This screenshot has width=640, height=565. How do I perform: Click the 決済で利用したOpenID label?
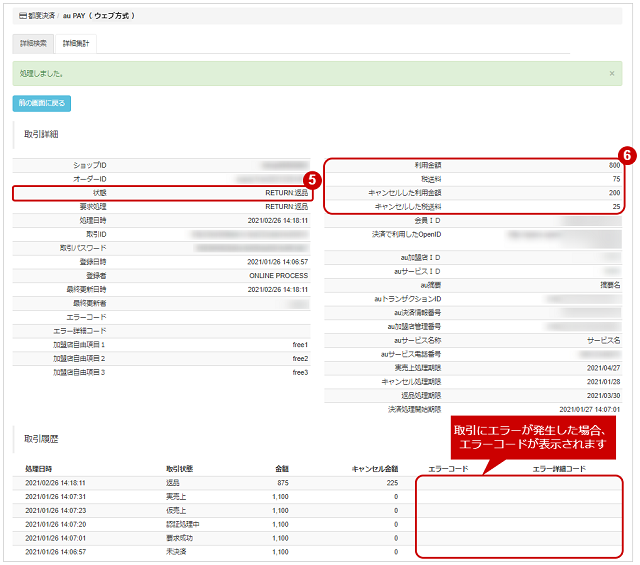(406, 234)
